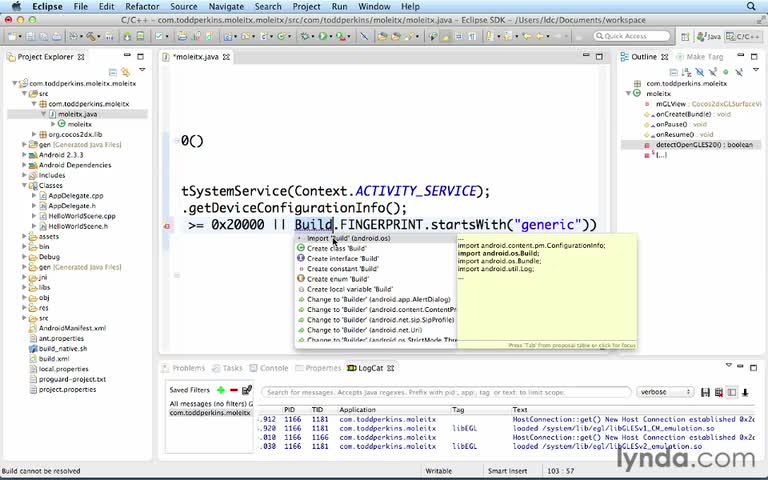Select AndroidManifest.xml in Project Explorer
Image resolution: width=768 pixels, height=480 pixels.
click(x=72, y=328)
